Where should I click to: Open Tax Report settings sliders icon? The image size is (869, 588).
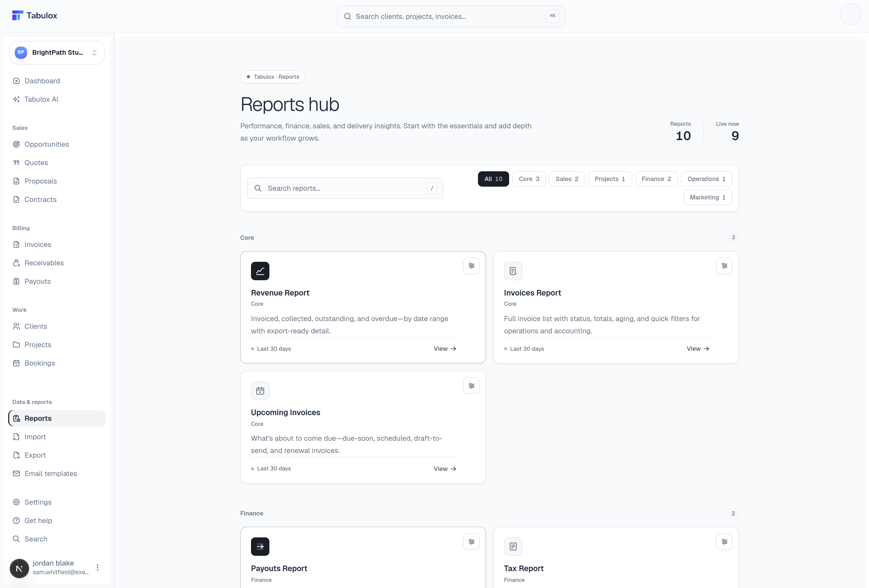click(x=724, y=542)
